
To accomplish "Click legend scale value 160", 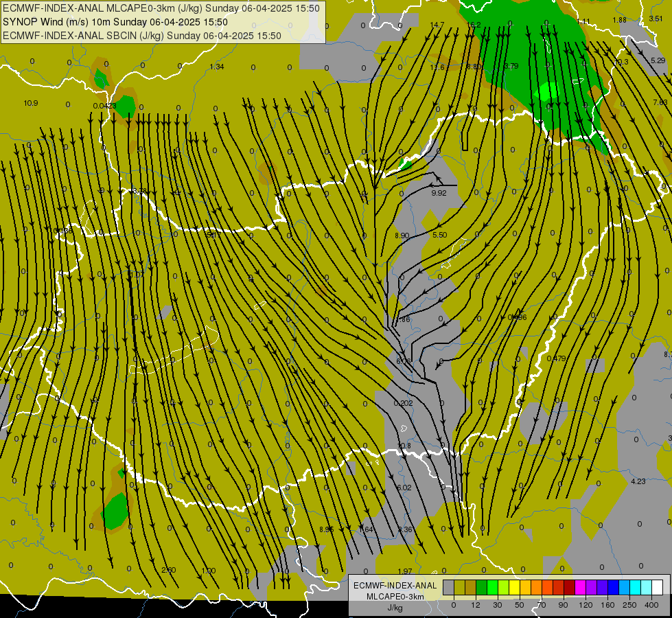I will (x=607, y=605).
